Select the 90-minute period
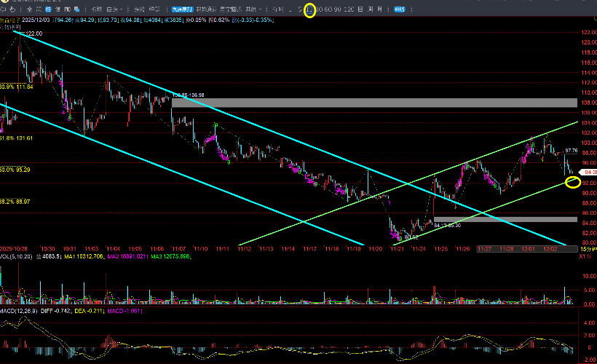 point(337,9)
